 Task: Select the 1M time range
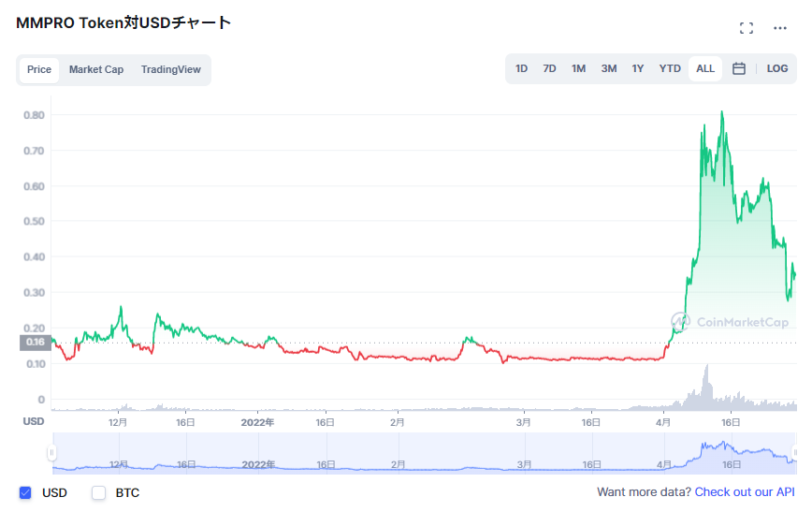(x=578, y=68)
